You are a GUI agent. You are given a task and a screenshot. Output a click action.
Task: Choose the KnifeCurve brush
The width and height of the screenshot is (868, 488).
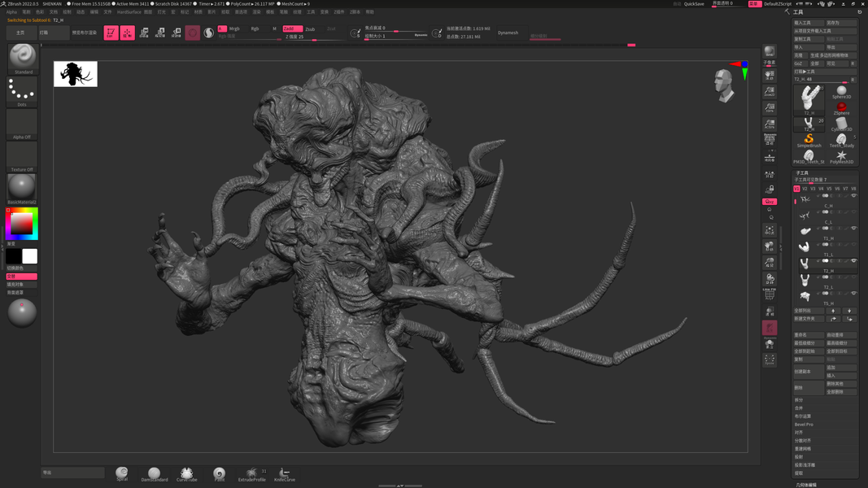pyautogui.click(x=284, y=473)
